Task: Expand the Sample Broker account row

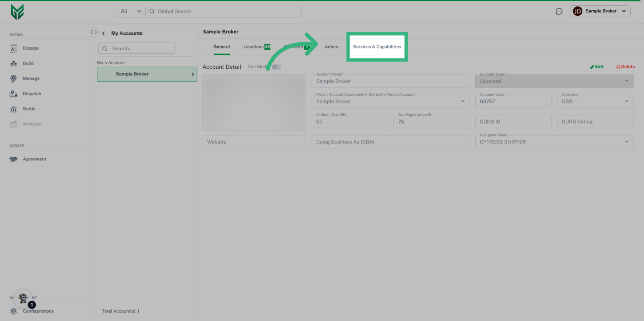Action: pyautogui.click(x=193, y=74)
